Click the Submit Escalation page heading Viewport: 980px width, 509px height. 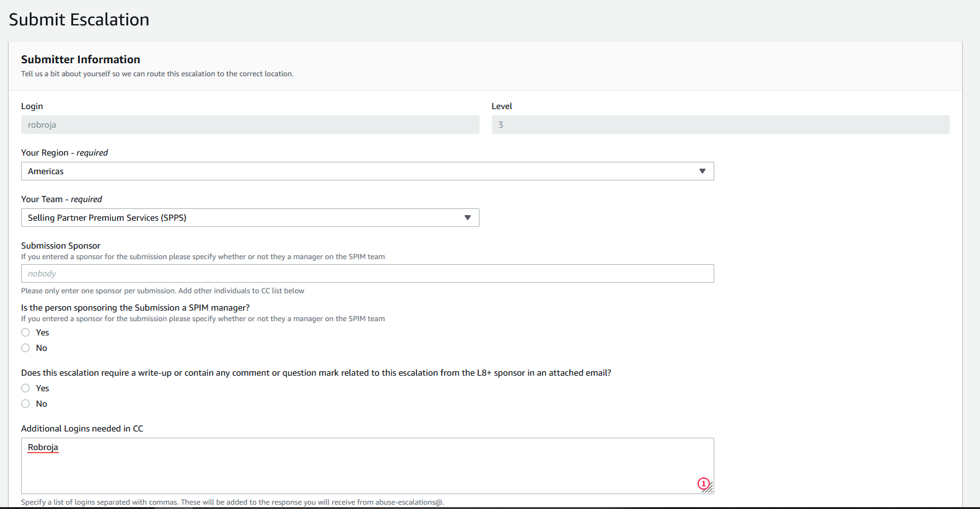[79, 20]
